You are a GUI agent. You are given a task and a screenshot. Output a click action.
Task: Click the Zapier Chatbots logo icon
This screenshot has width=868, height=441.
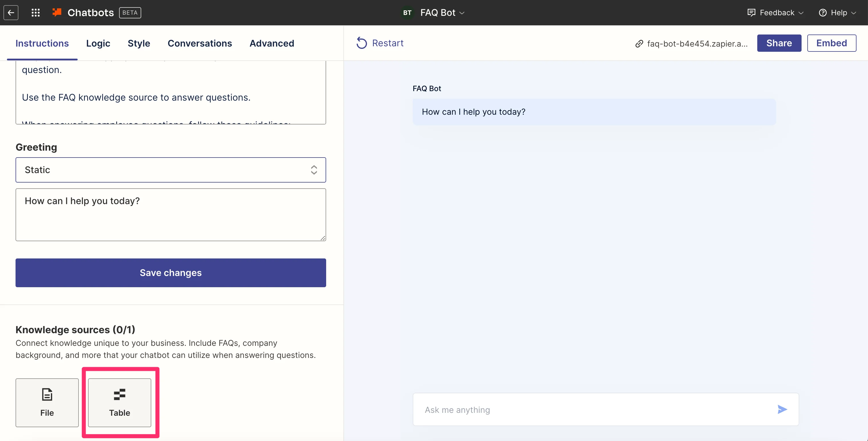(x=57, y=12)
